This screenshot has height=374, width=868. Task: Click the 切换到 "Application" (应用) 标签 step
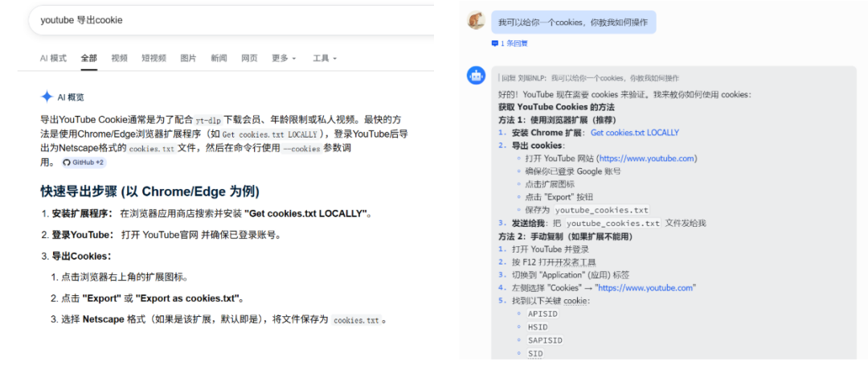click(569, 275)
